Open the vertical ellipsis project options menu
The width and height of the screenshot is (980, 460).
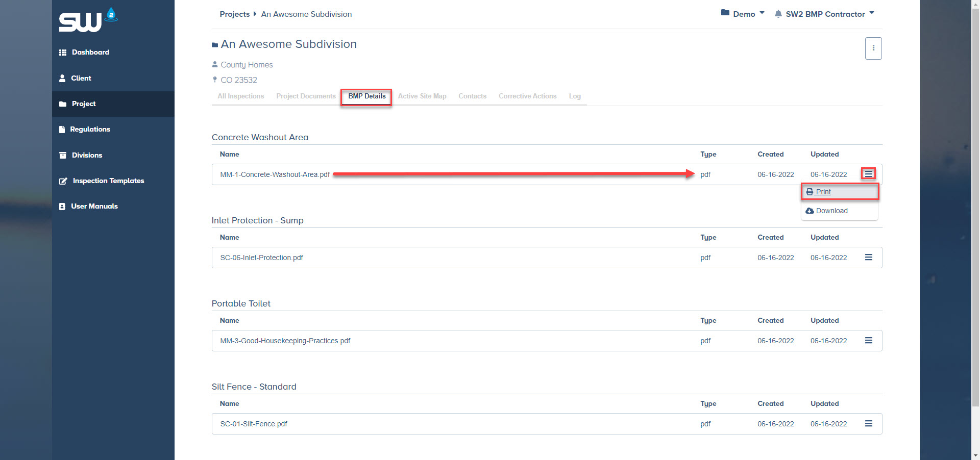[873, 48]
